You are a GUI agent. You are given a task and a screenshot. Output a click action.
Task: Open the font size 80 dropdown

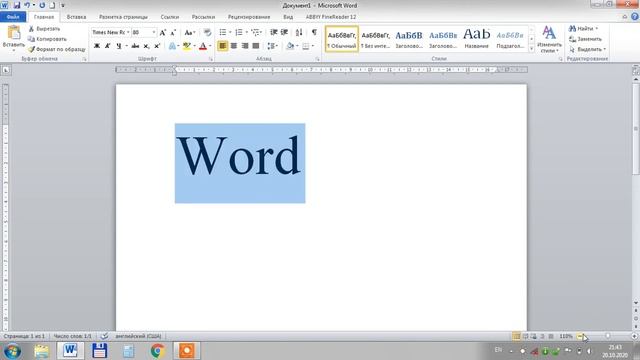[x=153, y=32]
